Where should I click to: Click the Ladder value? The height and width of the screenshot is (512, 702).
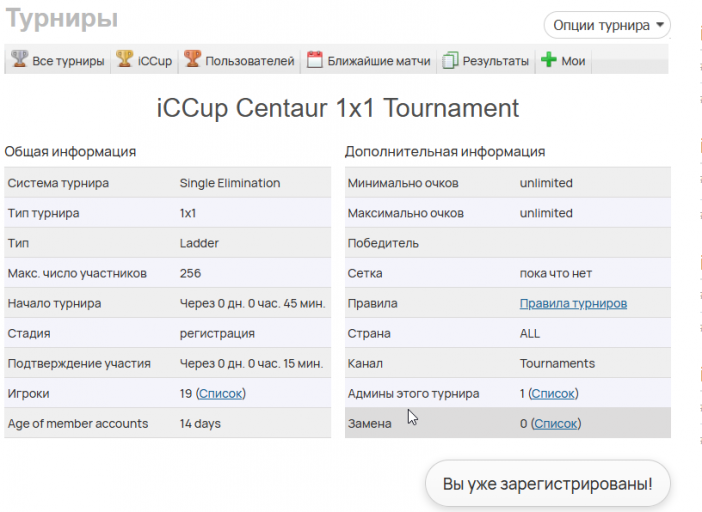199,243
